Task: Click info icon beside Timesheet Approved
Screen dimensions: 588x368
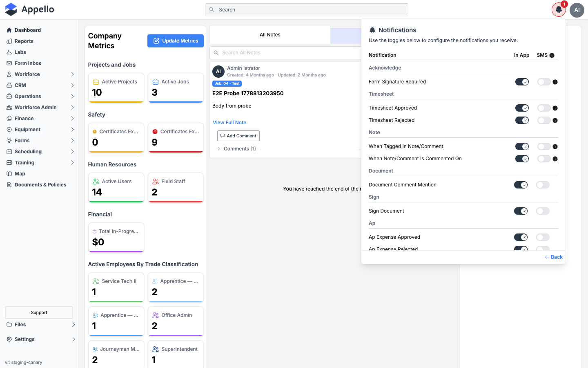Action: [x=555, y=108]
